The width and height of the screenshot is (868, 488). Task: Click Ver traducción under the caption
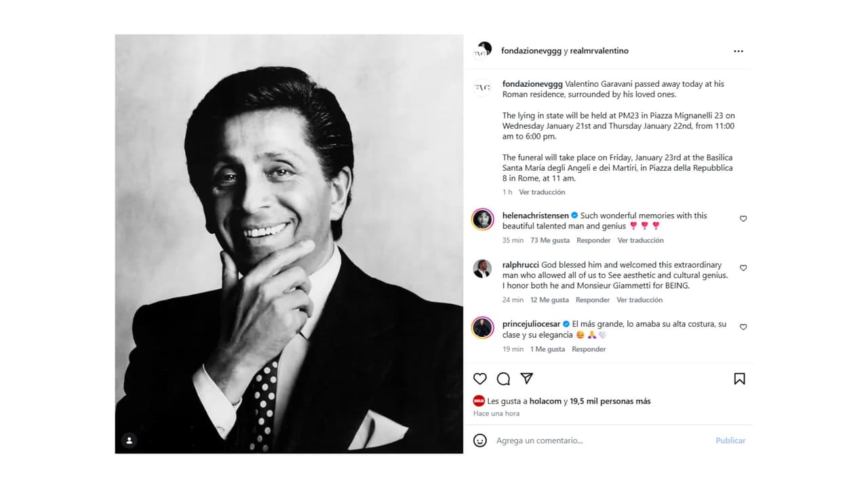pyautogui.click(x=541, y=192)
